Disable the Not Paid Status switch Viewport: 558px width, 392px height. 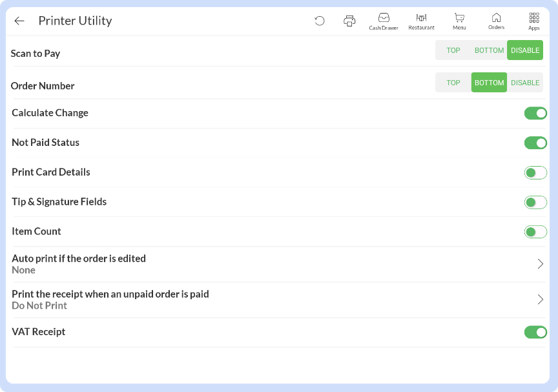[x=535, y=143]
